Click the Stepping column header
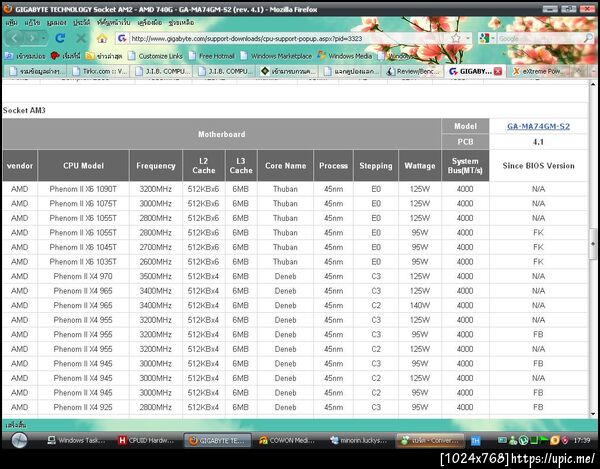The height and width of the screenshot is (469, 600). pos(376,166)
